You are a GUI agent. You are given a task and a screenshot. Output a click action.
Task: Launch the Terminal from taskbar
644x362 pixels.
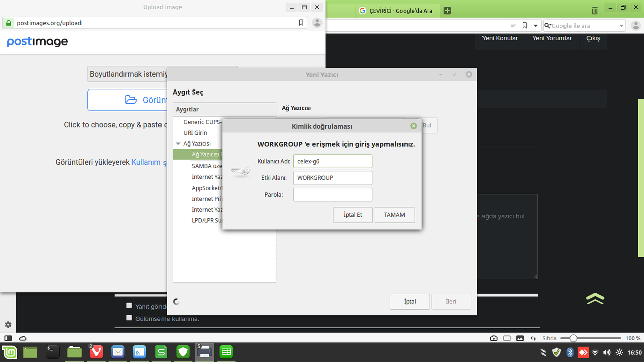coord(53,352)
